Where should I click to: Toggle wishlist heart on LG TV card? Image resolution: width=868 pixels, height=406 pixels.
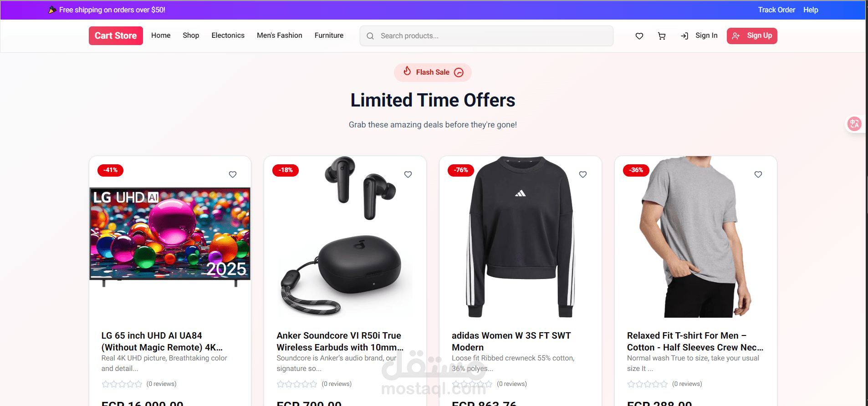pyautogui.click(x=233, y=174)
